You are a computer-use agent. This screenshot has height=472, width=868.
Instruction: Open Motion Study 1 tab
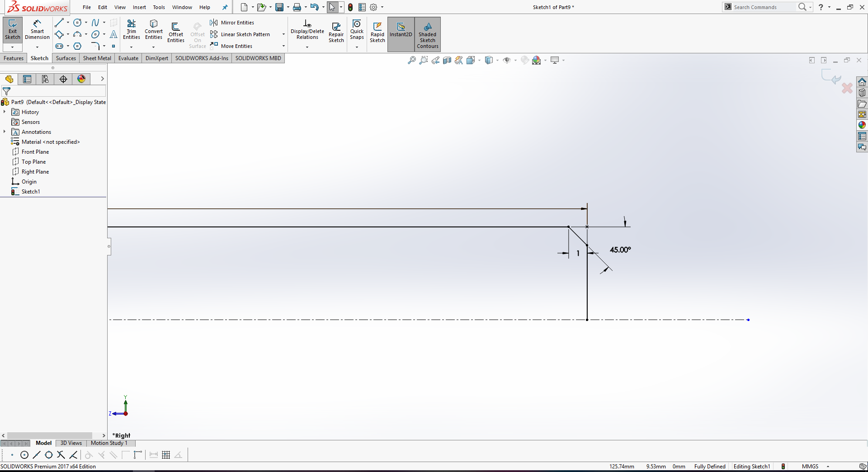(109, 443)
